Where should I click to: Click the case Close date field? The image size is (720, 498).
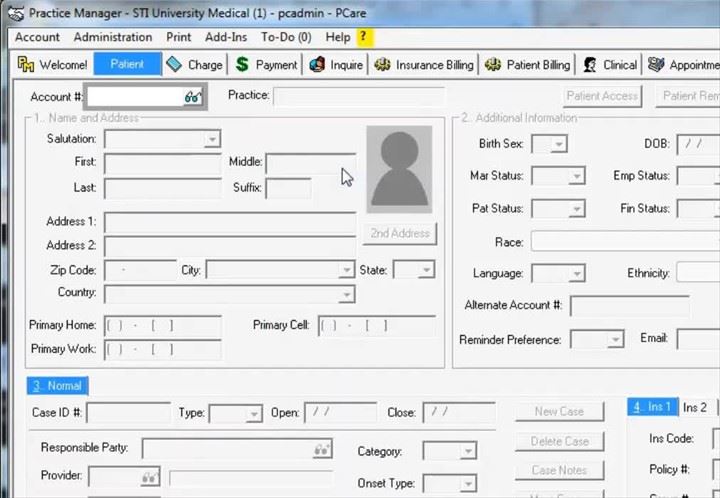[458, 413]
